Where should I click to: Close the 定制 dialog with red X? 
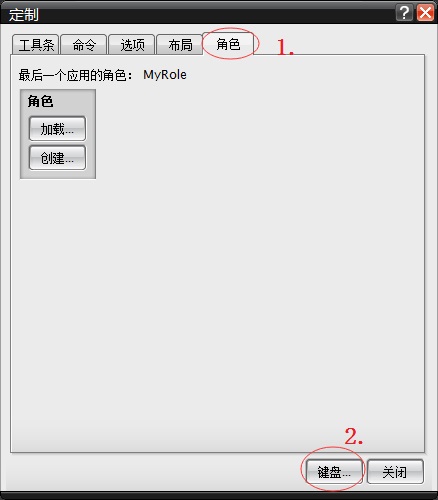(x=426, y=13)
